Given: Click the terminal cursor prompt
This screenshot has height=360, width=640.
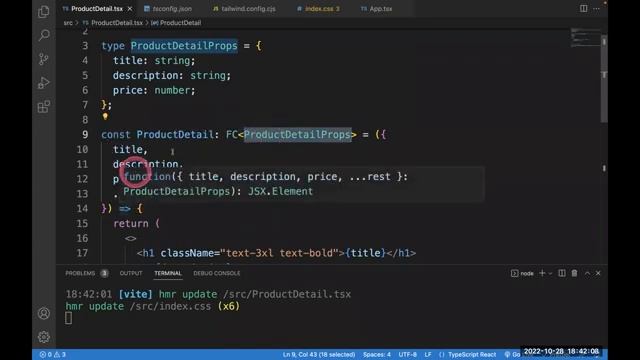Looking at the screenshot, I should pyautogui.click(x=69, y=318).
